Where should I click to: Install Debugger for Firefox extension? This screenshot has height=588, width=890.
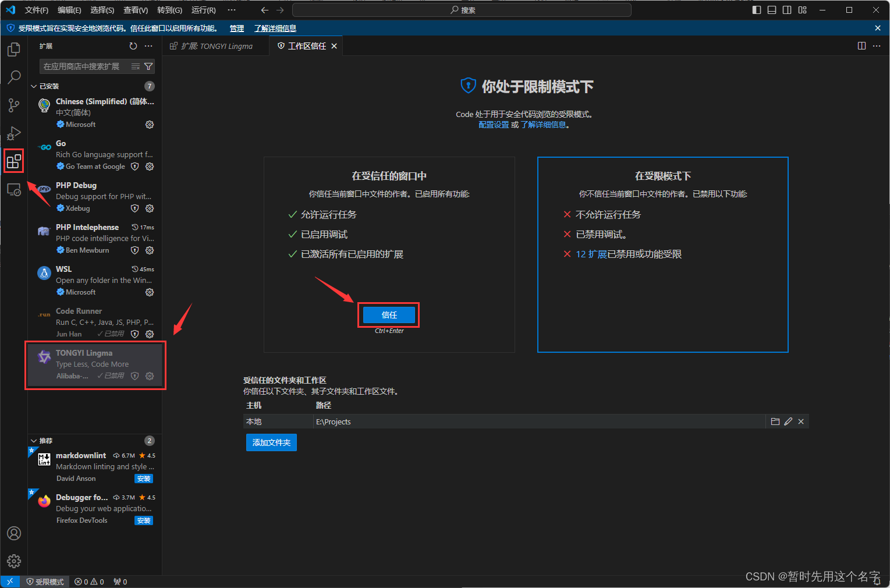144,520
